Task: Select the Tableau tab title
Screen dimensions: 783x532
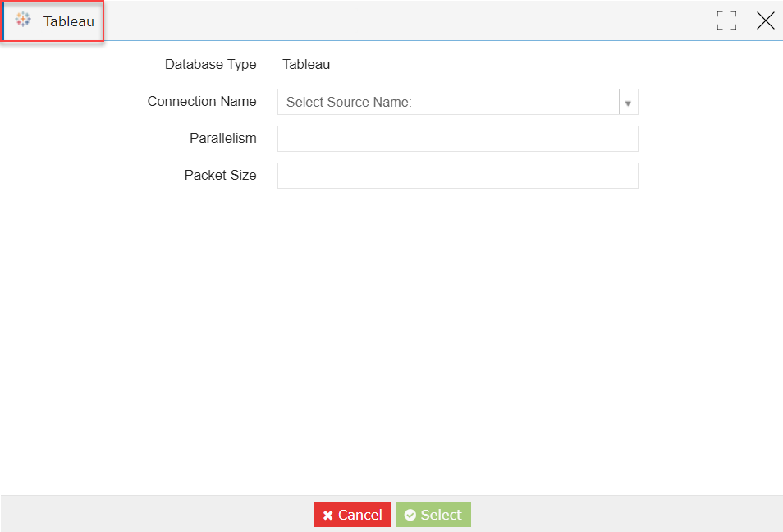Action: (x=68, y=21)
